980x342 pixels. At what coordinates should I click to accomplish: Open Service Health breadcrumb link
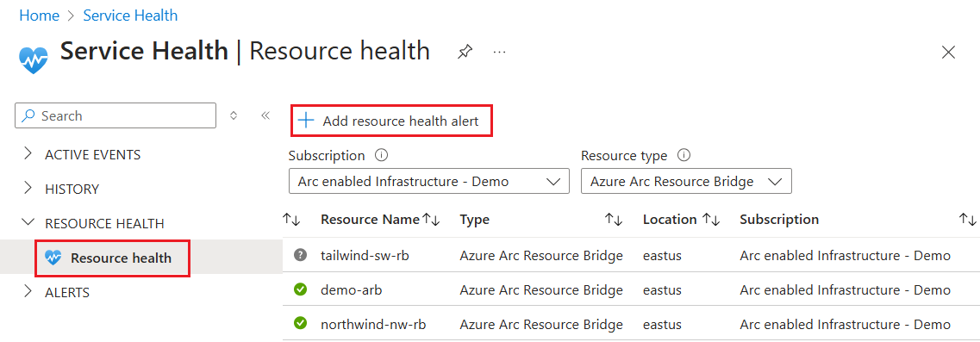[130, 16]
